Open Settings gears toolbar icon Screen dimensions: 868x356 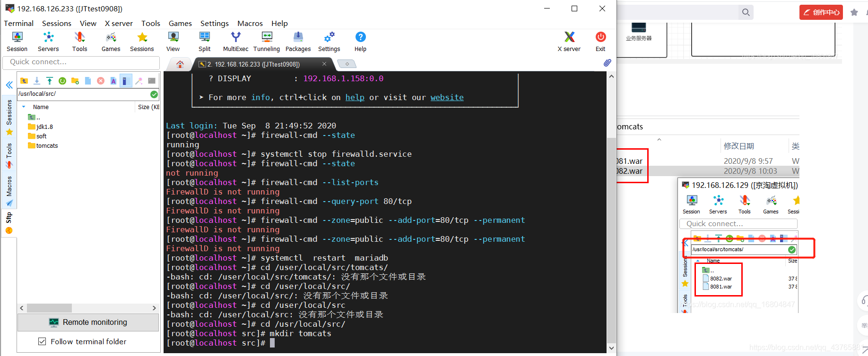click(329, 42)
